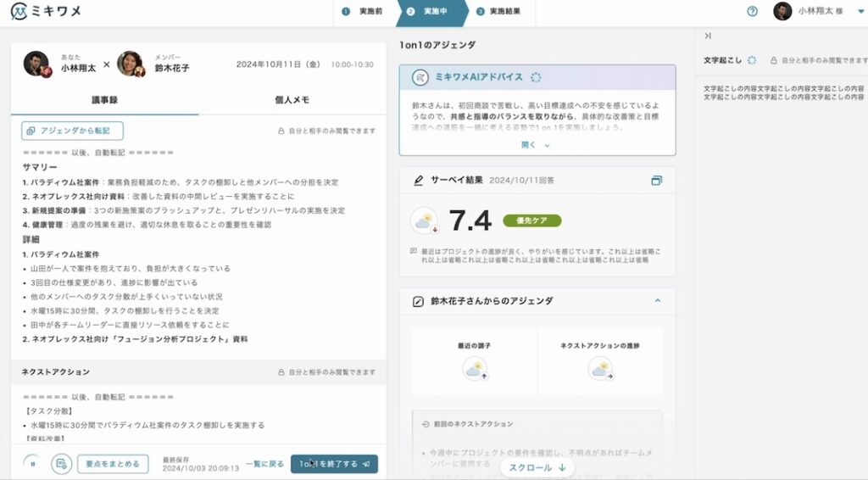Click the lock icon in 文字起こし panel
This screenshot has height=480, width=868.
click(x=774, y=60)
